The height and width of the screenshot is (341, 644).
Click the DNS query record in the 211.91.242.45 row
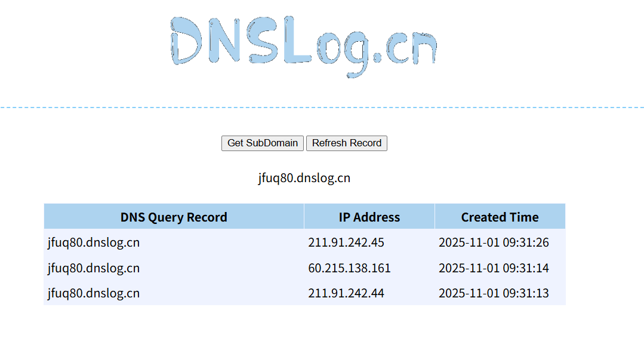(94, 242)
